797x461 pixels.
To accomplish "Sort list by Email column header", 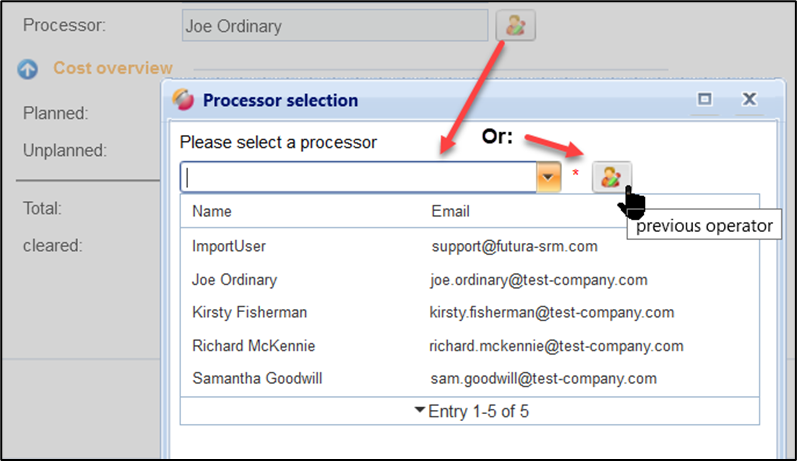I will (x=450, y=212).
